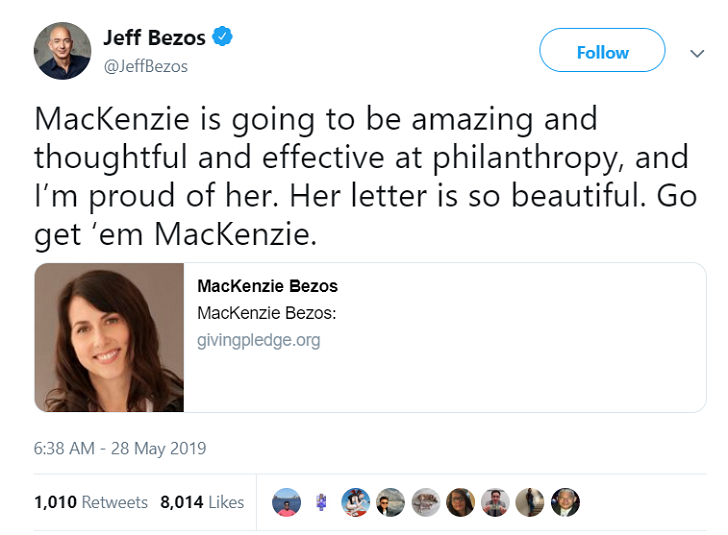Image resolution: width=728 pixels, height=535 pixels.
Task: Follow the @JeffBezos account
Action: 602,50
